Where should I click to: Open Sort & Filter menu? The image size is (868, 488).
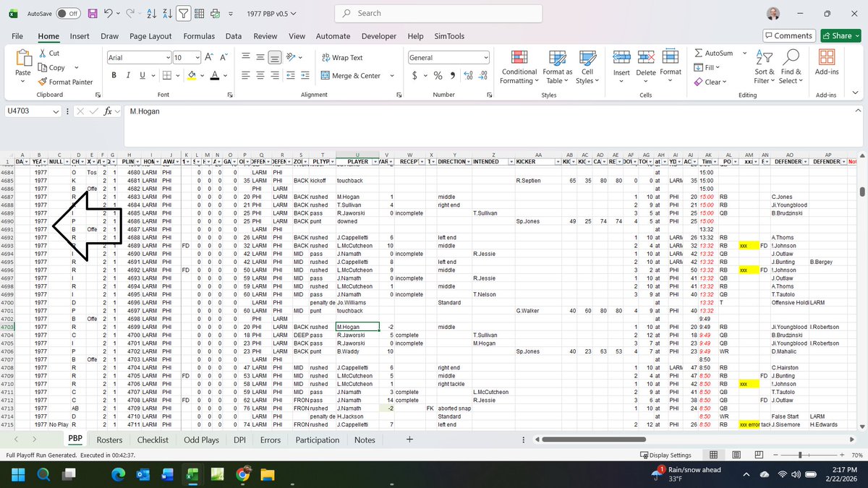click(764, 67)
